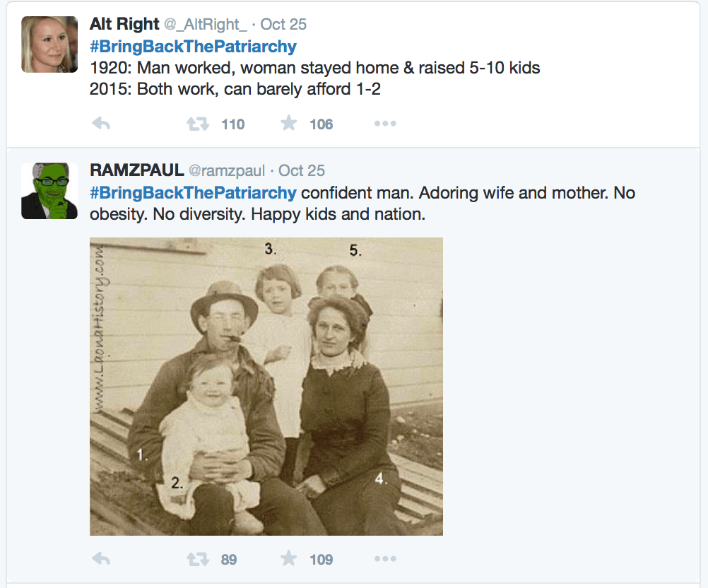The width and height of the screenshot is (708, 588).
Task: Retweet the RAMZPAUL tweet
Action: tap(198, 560)
